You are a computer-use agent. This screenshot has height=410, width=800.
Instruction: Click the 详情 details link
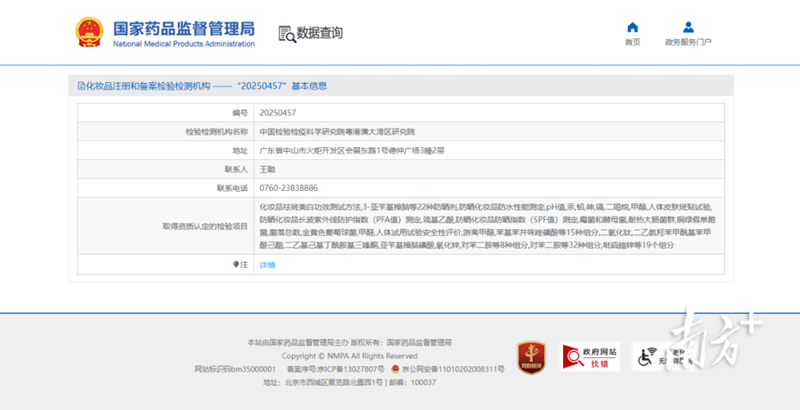(267, 265)
